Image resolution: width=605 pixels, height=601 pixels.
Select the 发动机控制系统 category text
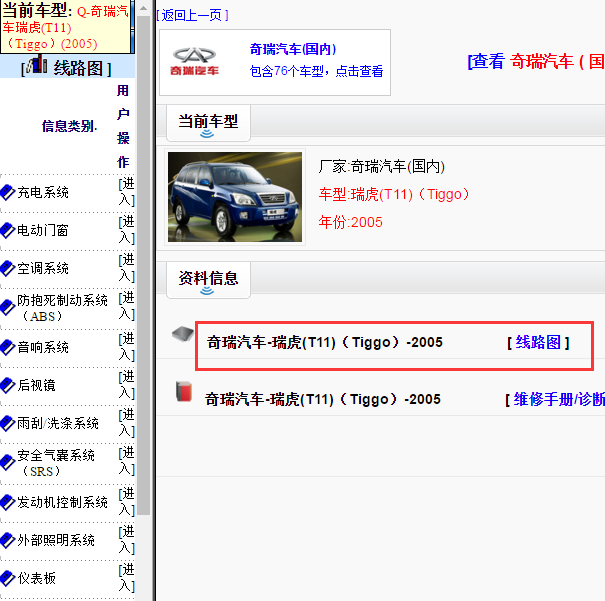point(63,502)
